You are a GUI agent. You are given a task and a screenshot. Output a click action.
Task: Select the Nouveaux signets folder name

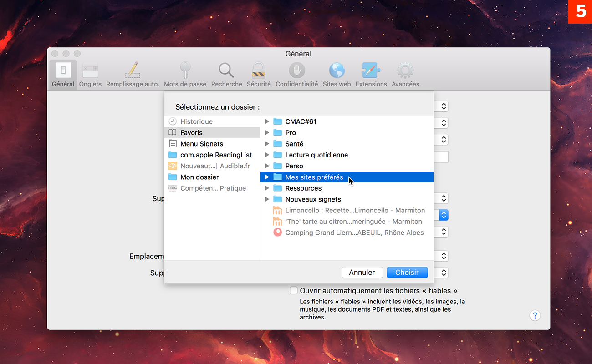[x=313, y=199]
